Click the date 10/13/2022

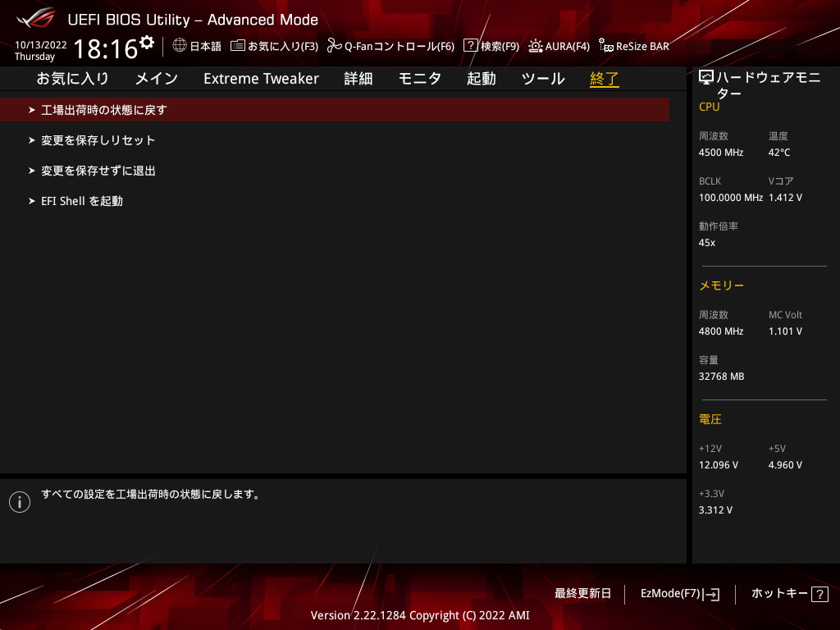pyautogui.click(x=41, y=45)
